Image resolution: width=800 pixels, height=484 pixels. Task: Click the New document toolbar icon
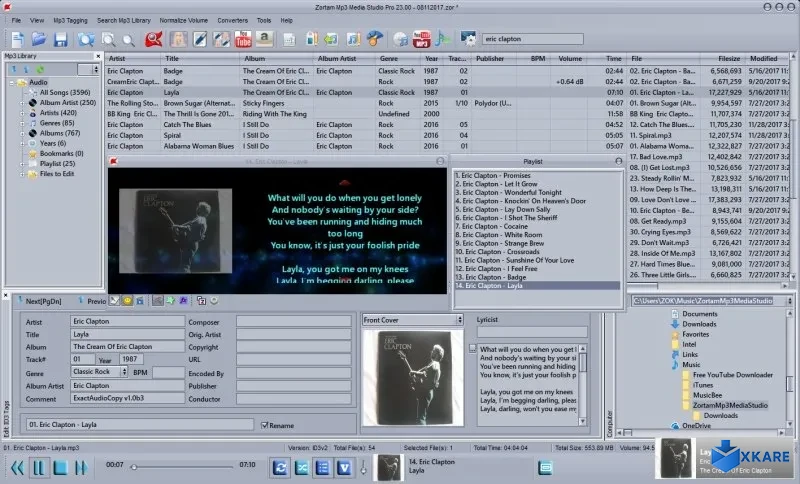coord(18,39)
